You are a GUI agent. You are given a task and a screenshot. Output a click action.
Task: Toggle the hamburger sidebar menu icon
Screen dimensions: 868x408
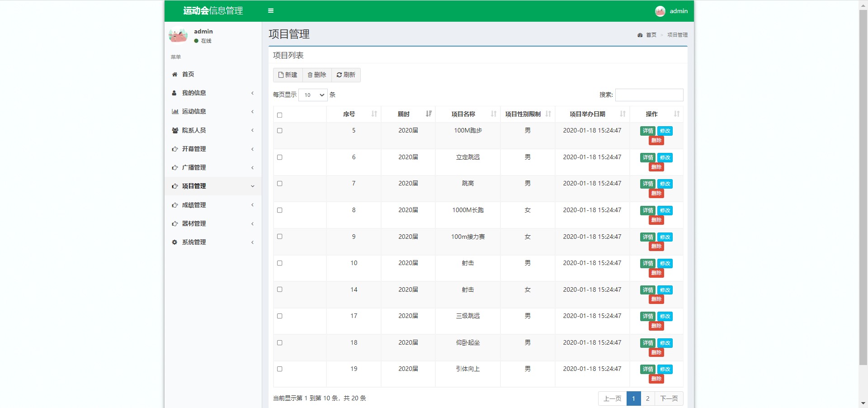pos(271,11)
